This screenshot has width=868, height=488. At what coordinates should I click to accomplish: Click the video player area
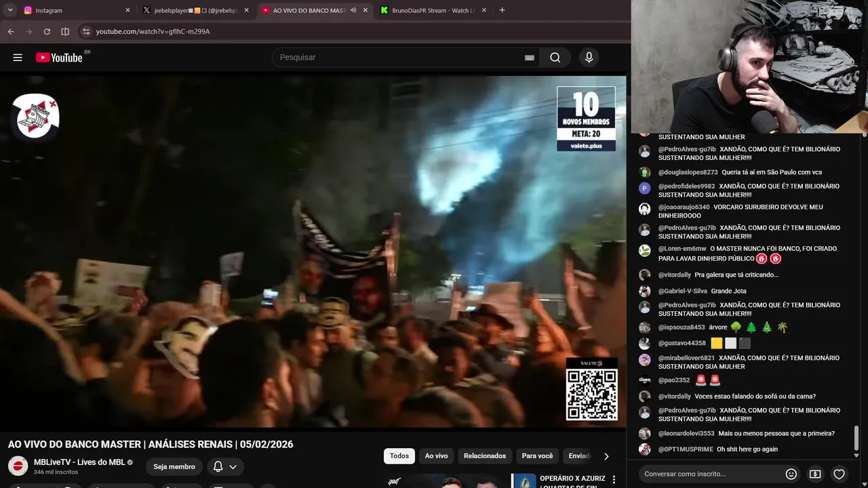[x=313, y=251]
